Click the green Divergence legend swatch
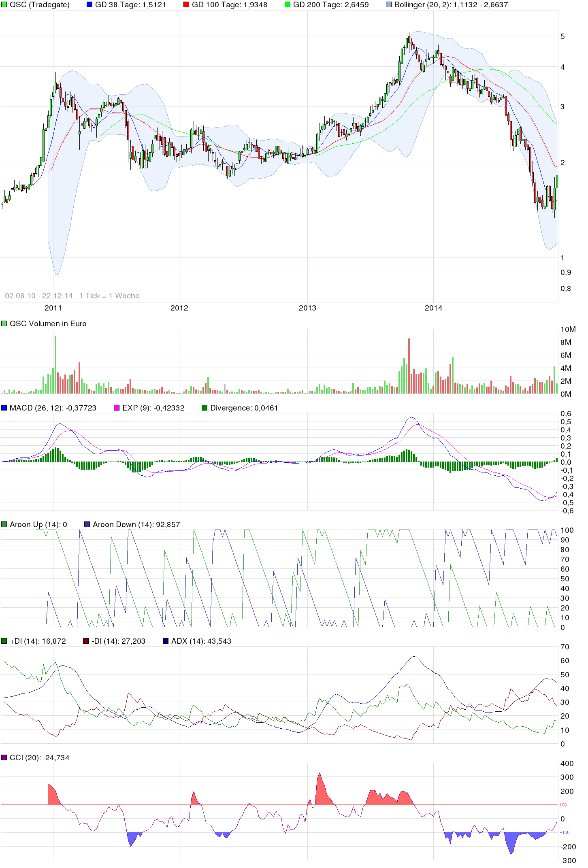Screen dimensions: 588x868 [205, 408]
